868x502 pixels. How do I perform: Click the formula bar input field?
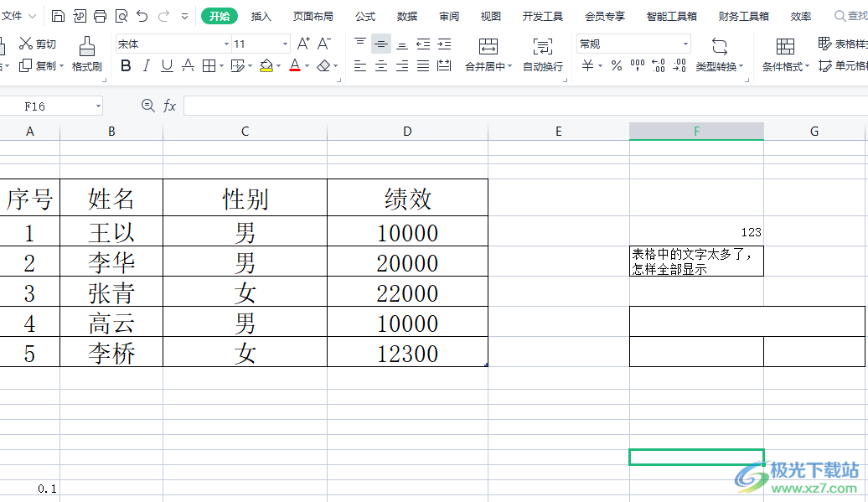(x=526, y=105)
